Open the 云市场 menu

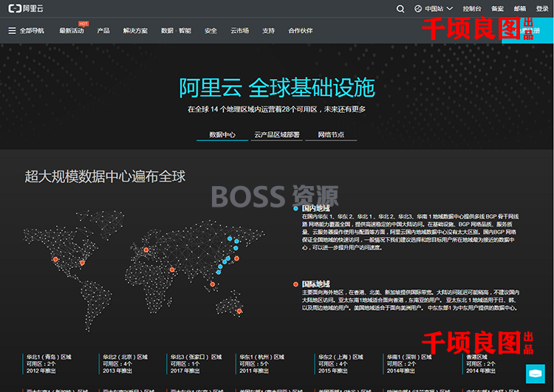point(239,31)
